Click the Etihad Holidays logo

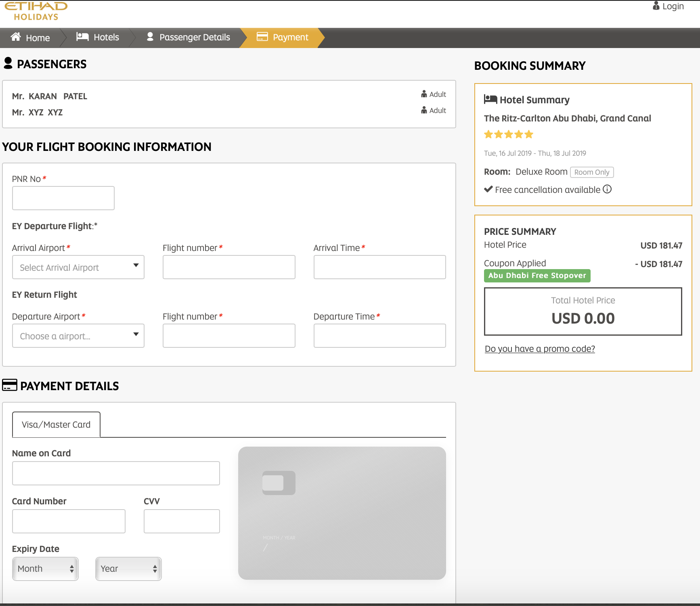tap(36, 11)
